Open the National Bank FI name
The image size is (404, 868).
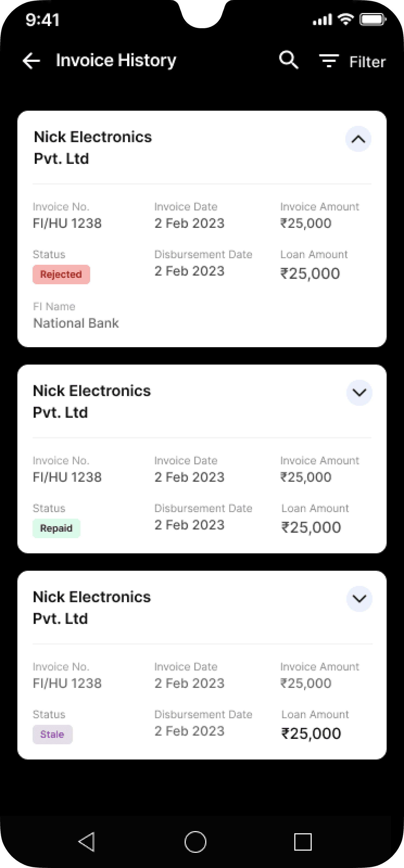coord(76,323)
